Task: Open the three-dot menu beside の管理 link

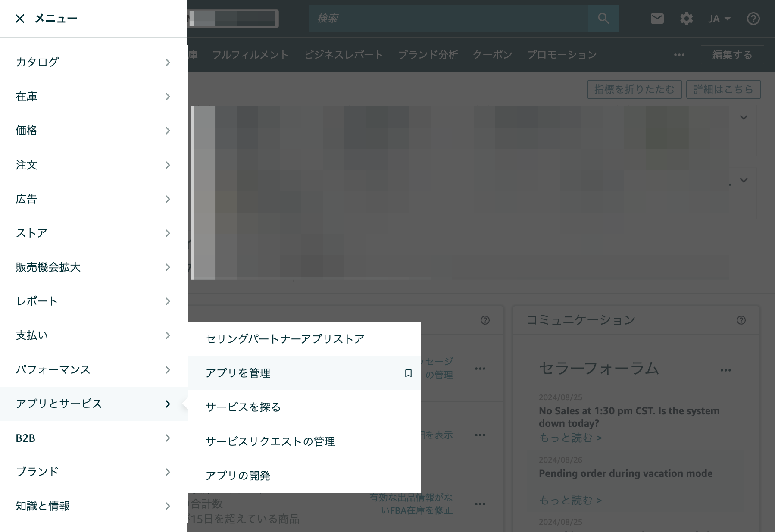Action: (x=480, y=369)
